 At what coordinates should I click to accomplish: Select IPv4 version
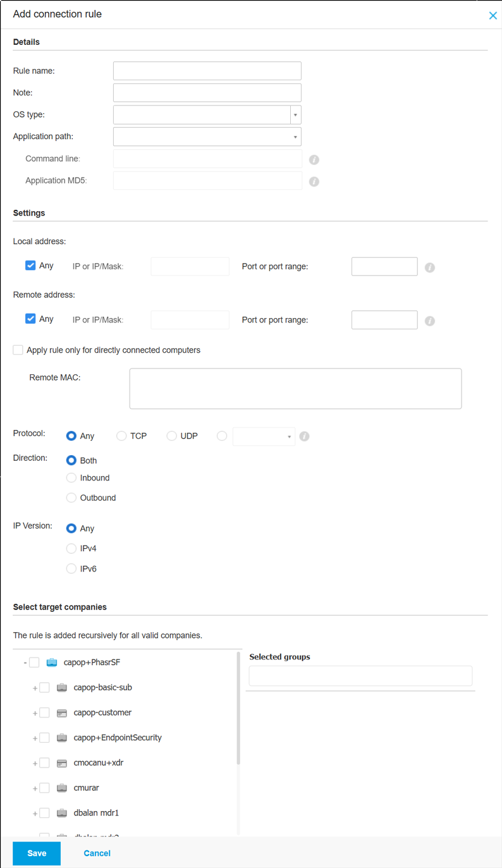tap(71, 548)
